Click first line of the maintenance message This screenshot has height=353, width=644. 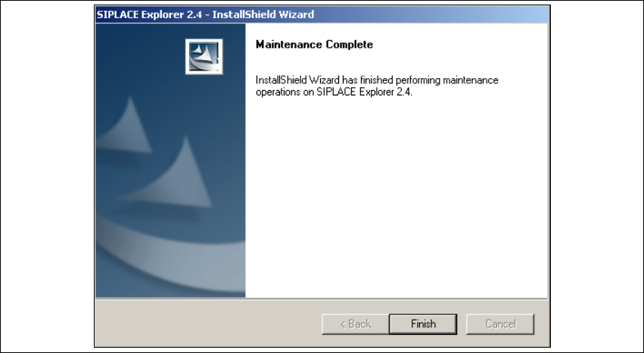[377, 80]
